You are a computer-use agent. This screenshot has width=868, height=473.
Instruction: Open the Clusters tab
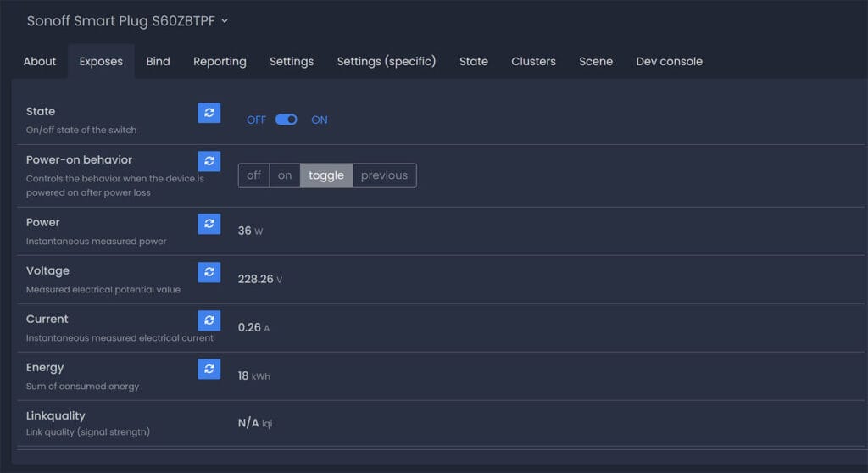click(533, 62)
